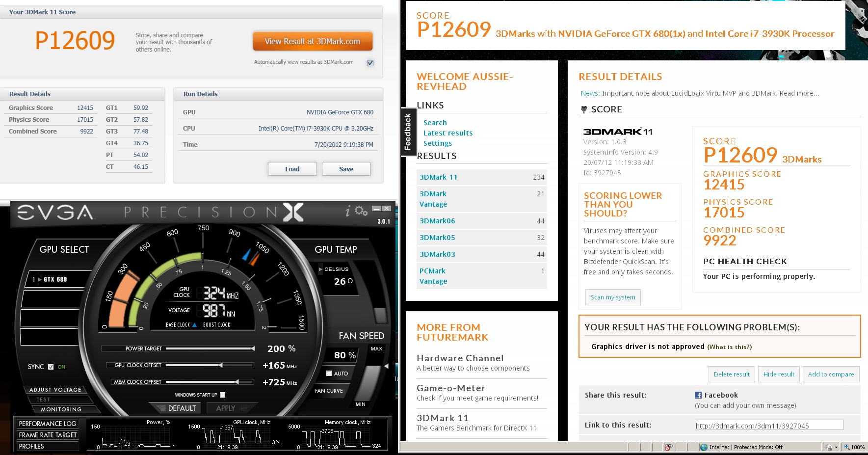Select the Combined Score value 9922 in Result Details
Screen dimensions: 868x455
86,132
